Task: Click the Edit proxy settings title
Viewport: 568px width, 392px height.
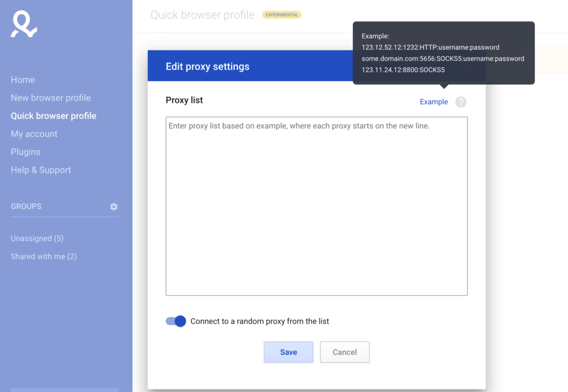Action: coord(208,66)
